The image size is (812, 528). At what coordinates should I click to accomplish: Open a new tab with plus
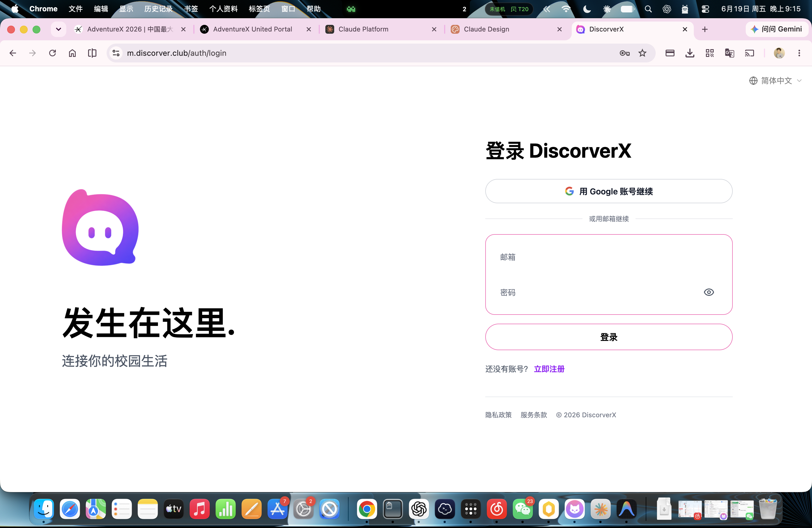[705, 29]
